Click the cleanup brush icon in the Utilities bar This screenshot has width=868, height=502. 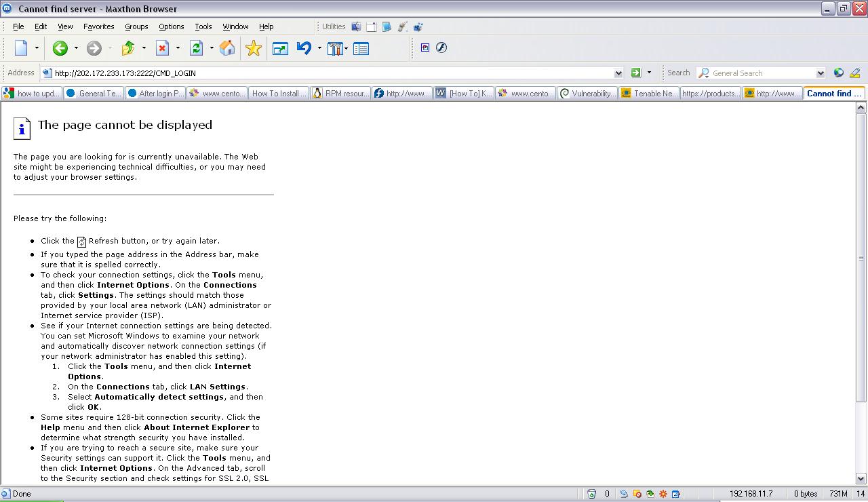click(x=402, y=26)
